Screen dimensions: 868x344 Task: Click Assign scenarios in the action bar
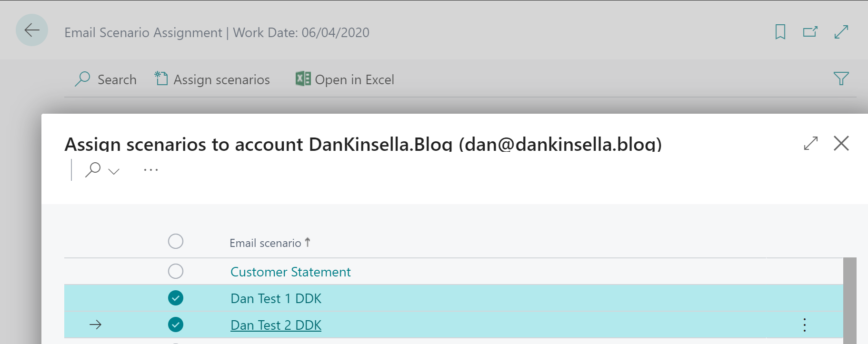pos(212,79)
